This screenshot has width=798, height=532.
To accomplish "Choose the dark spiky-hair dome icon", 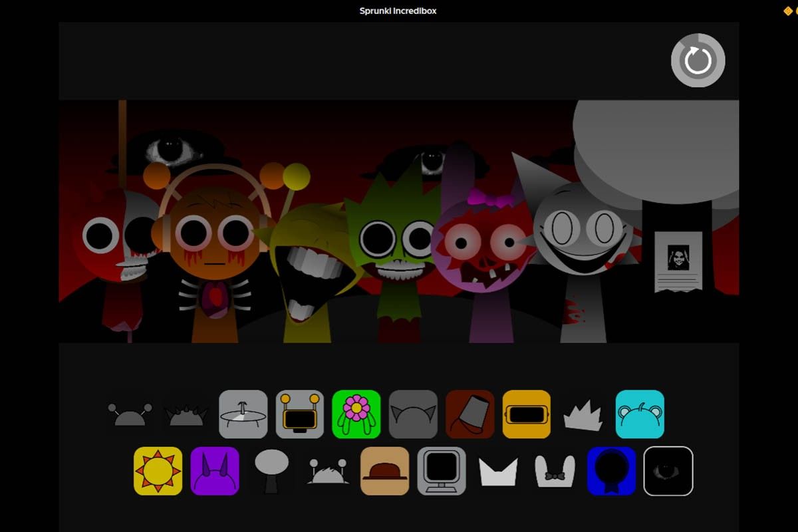I will [x=186, y=416].
